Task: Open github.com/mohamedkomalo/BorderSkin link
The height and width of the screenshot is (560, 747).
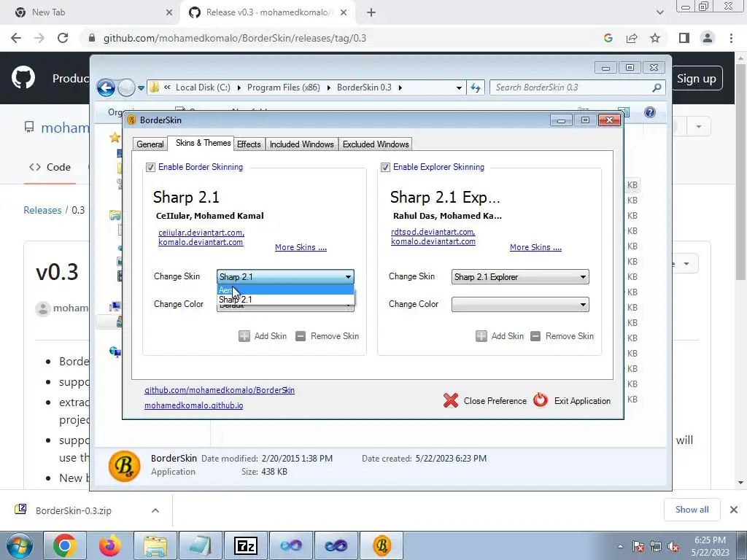Action: click(220, 390)
